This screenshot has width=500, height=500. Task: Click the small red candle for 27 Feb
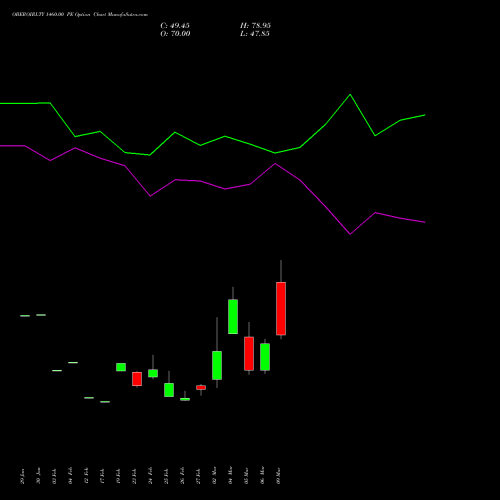[201, 388]
